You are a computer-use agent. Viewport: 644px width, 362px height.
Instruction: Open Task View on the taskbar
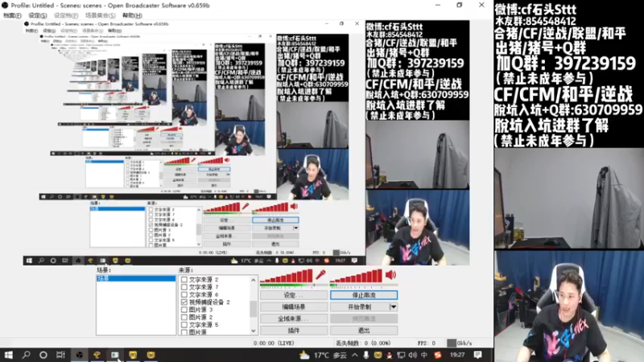[60, 355]
